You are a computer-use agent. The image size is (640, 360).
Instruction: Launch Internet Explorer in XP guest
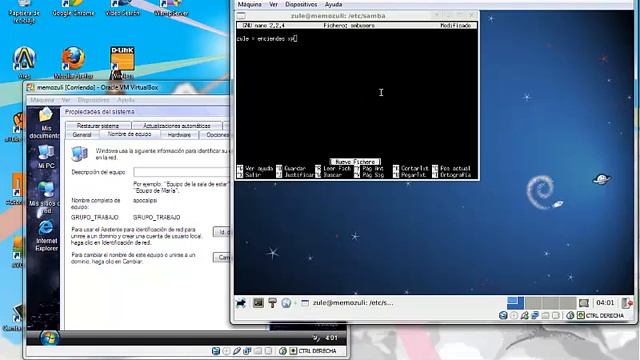(x=46, y=236)
